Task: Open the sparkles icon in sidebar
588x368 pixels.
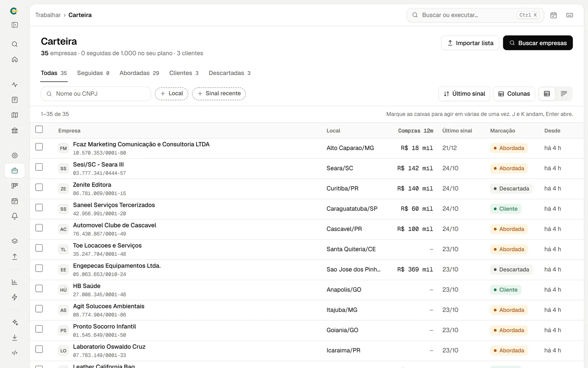Action: 15,322
